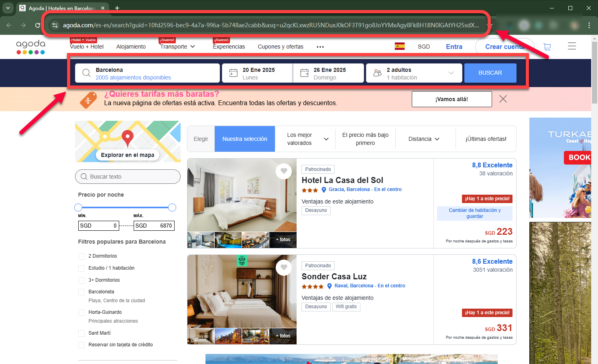598x364 pixels.
Task: Select El precio más bajo primero tab
Action: [x=365, y=139]
